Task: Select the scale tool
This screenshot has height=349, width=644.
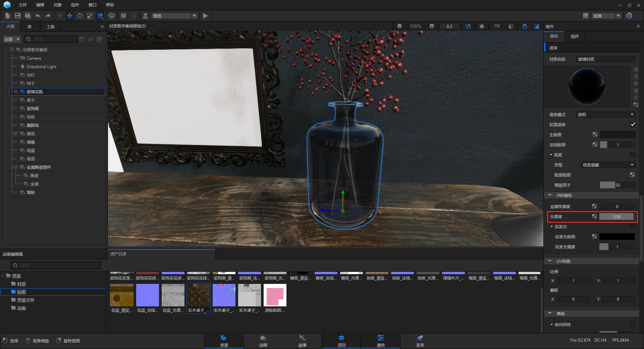Action: click(90, 16)
